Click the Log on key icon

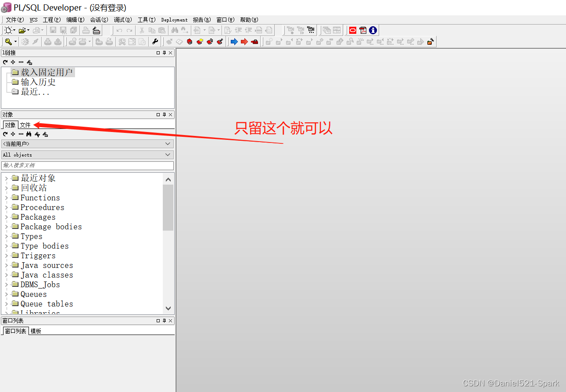(x=8, y=42)
